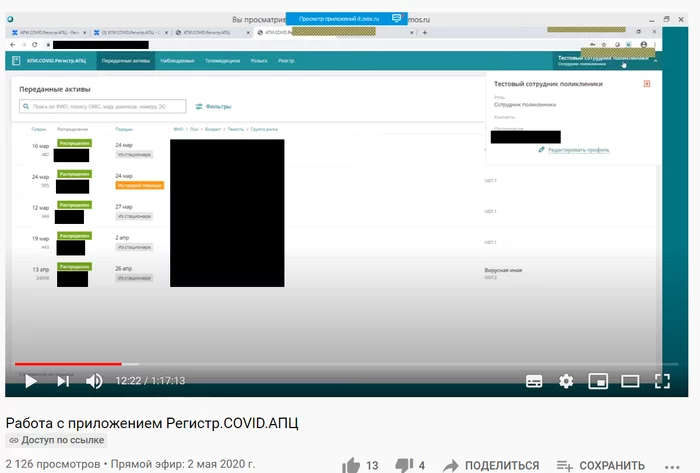Skip to the next video

[x=63, y=381]
